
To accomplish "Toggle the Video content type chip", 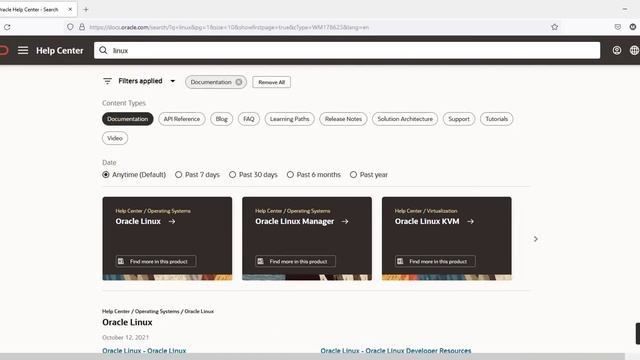I will pos(115,138).
